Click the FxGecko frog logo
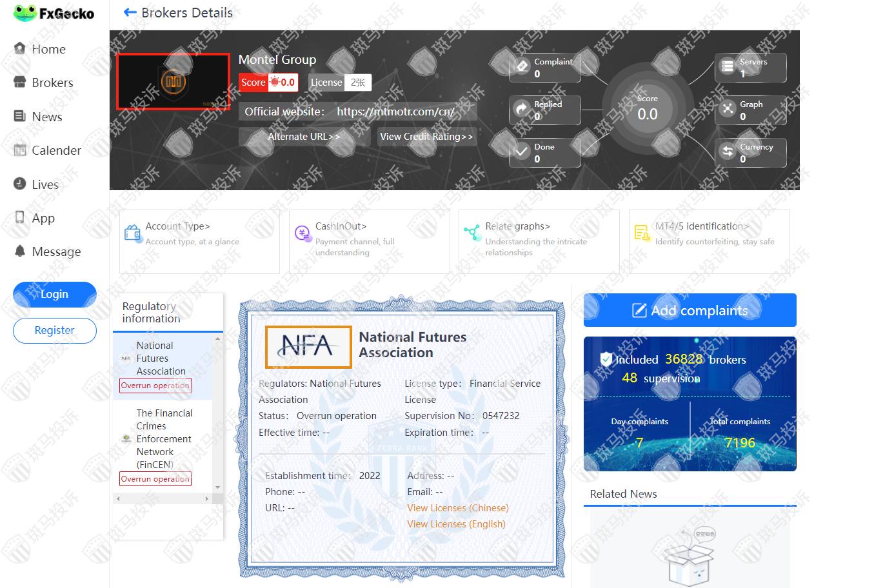This screenshot has height=588, width=874. 25,14
